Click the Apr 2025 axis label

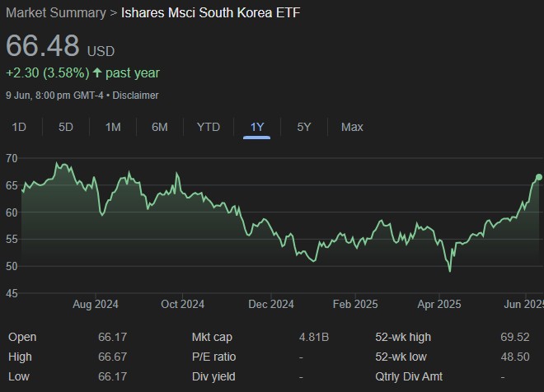[439, 304]
